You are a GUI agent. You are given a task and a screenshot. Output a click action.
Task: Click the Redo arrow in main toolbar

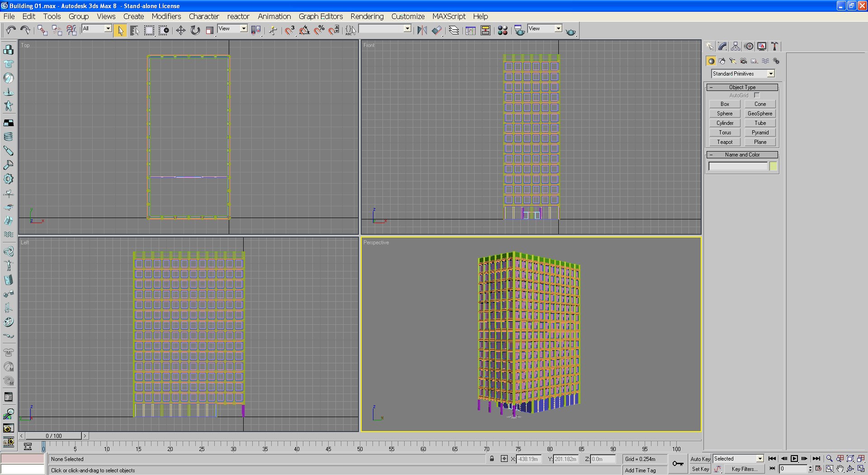[25, 30]
